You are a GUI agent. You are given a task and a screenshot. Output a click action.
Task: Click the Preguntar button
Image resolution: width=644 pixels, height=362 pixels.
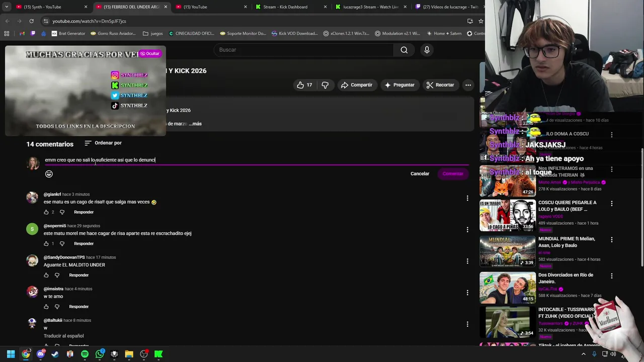point(399,85)
